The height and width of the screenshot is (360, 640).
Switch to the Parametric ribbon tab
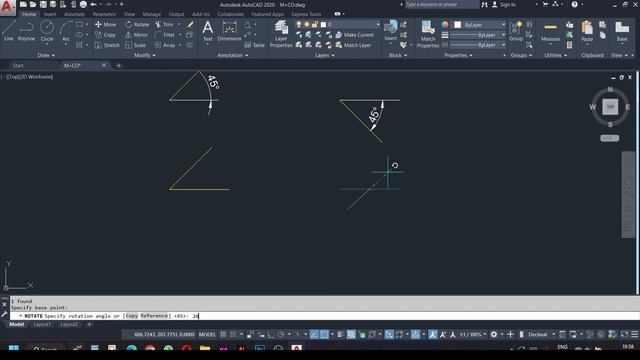tap(104, 14)
